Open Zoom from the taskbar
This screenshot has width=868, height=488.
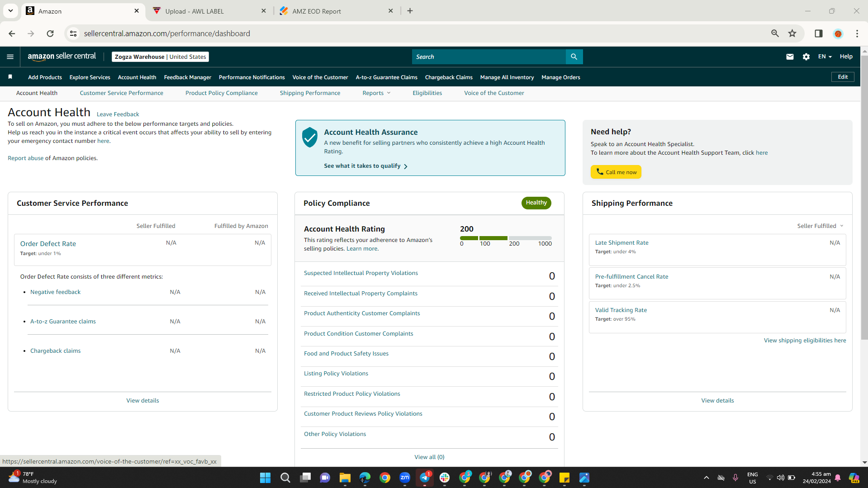(x=405, y=478)
